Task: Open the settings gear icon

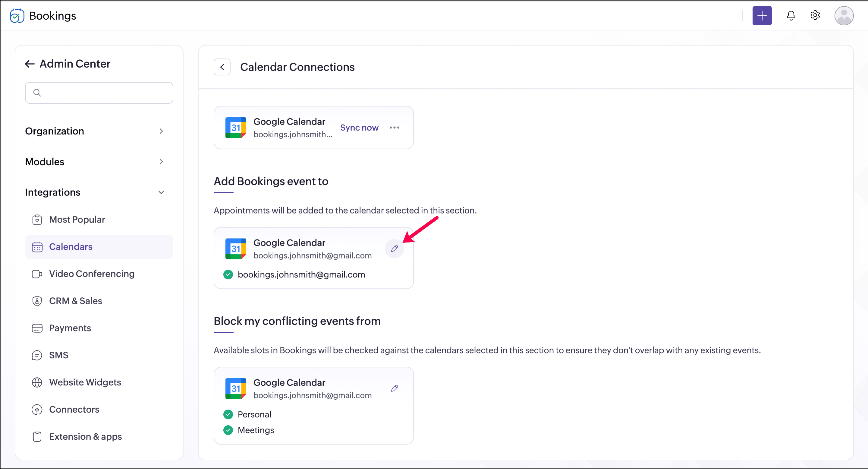Action: [815, 15]
